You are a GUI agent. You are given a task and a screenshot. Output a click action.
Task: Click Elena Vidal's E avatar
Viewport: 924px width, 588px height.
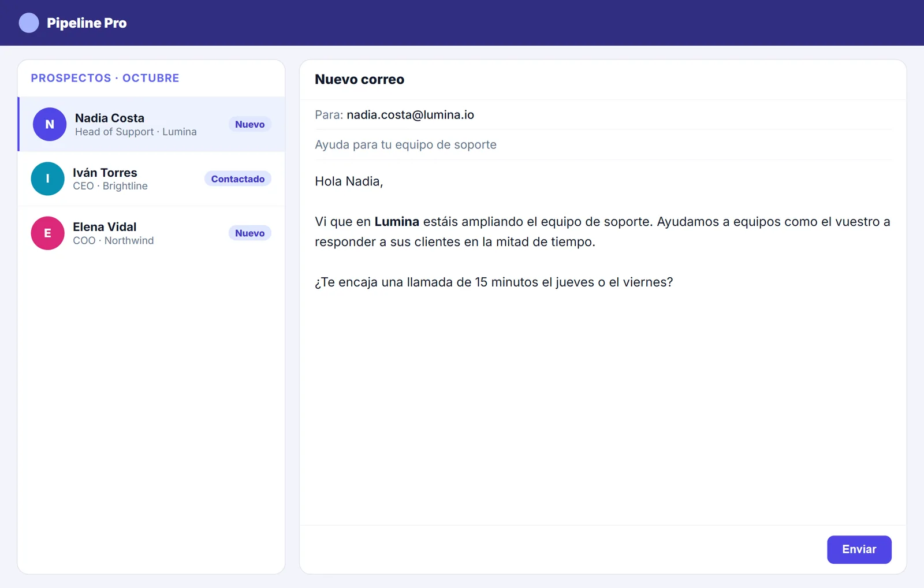click(47, 233)
